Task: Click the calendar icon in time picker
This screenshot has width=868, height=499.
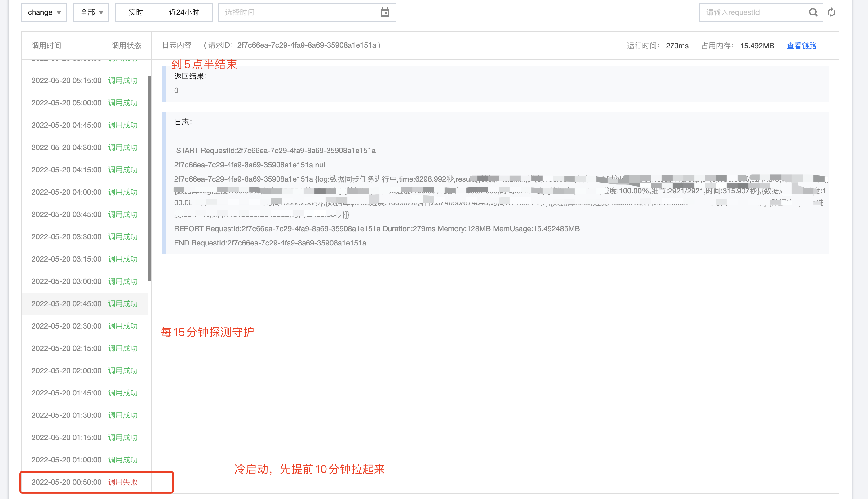Action: click(385, 12)
